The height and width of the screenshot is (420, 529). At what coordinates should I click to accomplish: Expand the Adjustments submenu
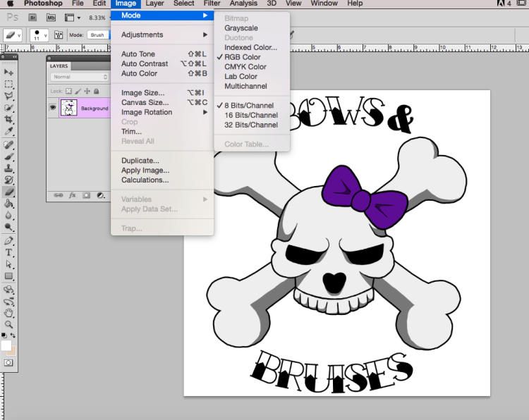coord(162,35)
